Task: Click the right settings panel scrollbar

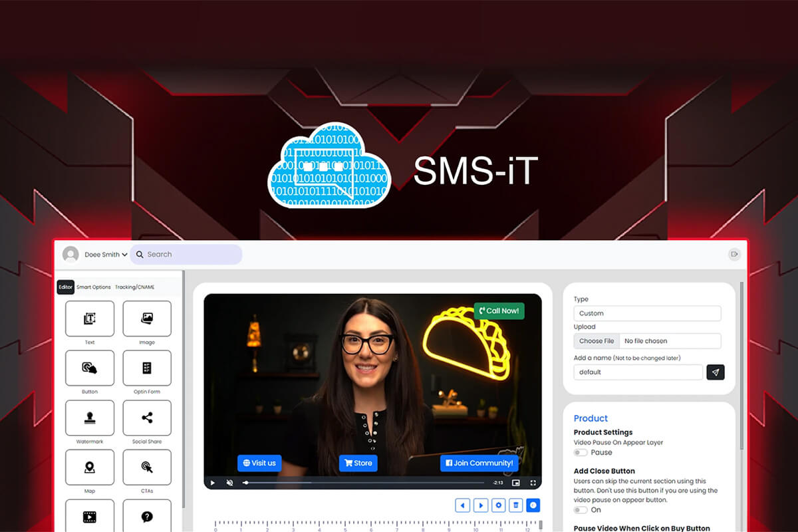Action: (742, 366)
